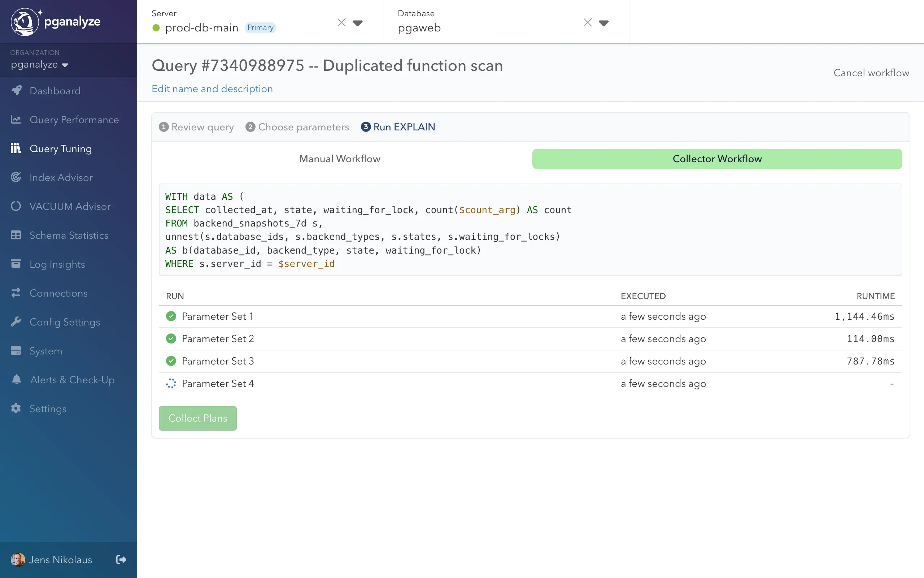The image size is (924, 578).
Task: Clear the Server selection with X
Action: [341, 22]
